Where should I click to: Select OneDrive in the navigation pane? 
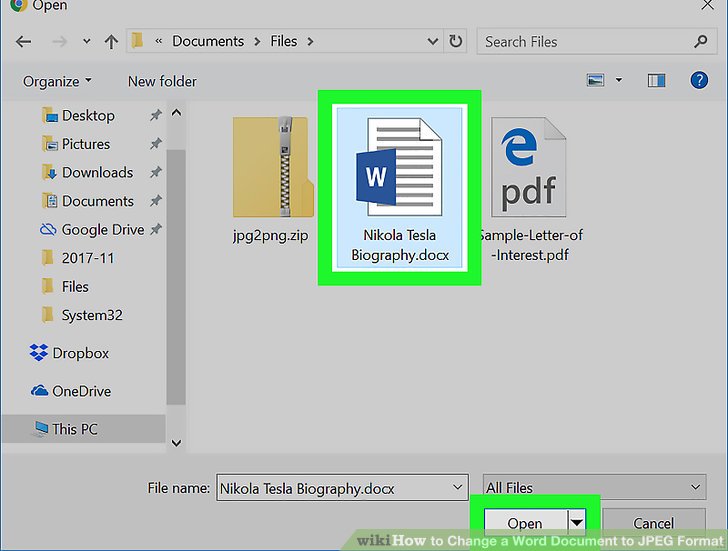click(x=81, y=391)
